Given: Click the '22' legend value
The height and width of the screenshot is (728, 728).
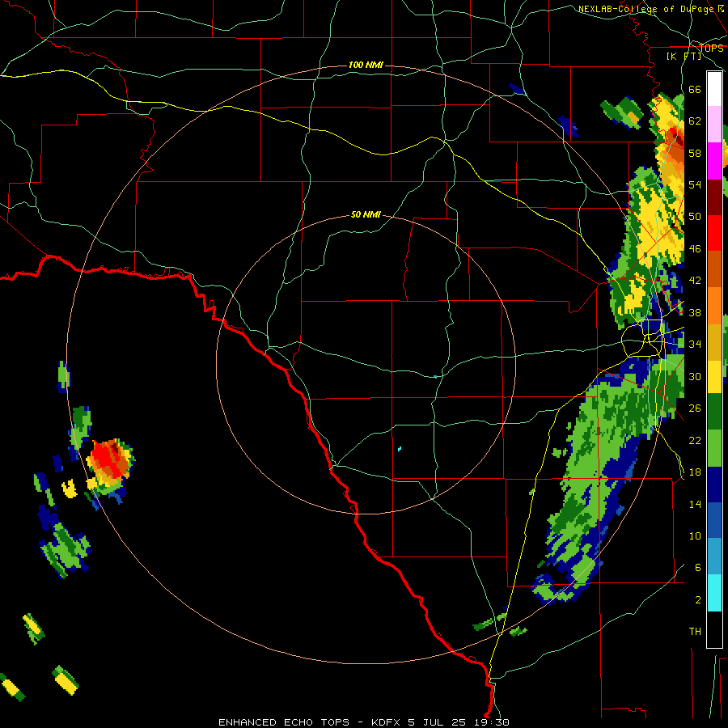Looking at the screenshot, I should [x=695, y=440].
